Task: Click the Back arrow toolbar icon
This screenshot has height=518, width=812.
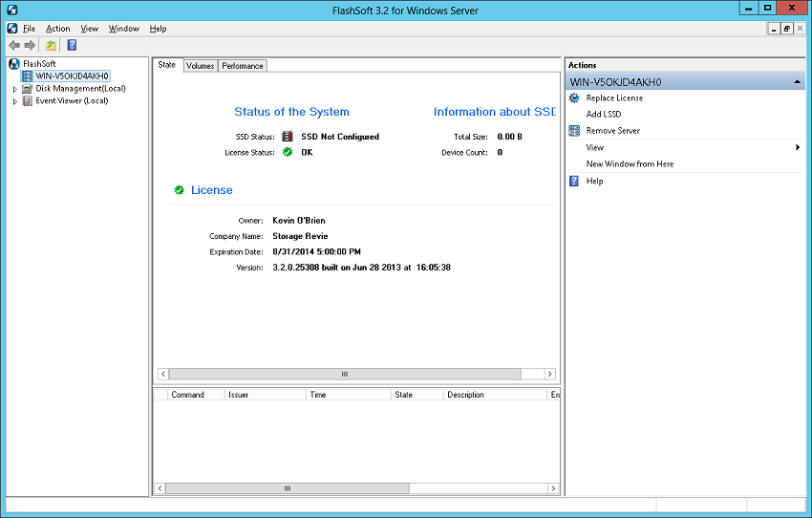Action: tap(14, 45)
